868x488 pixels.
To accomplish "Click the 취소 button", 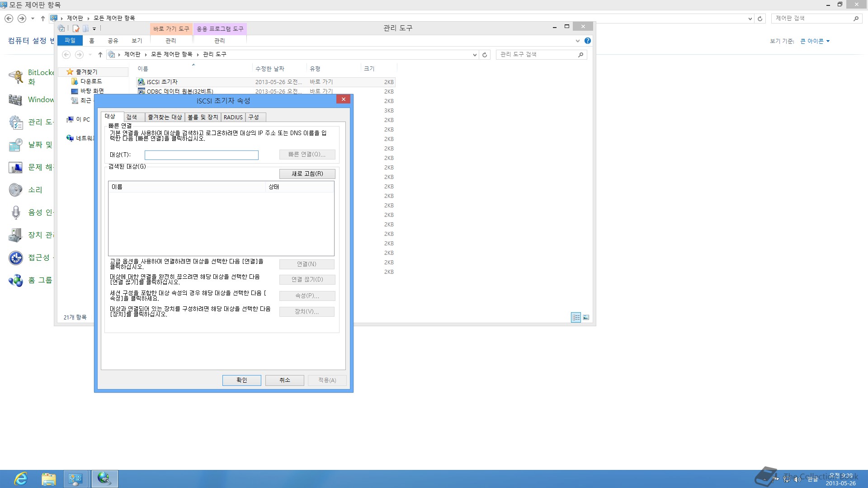I will click(284, 380).
